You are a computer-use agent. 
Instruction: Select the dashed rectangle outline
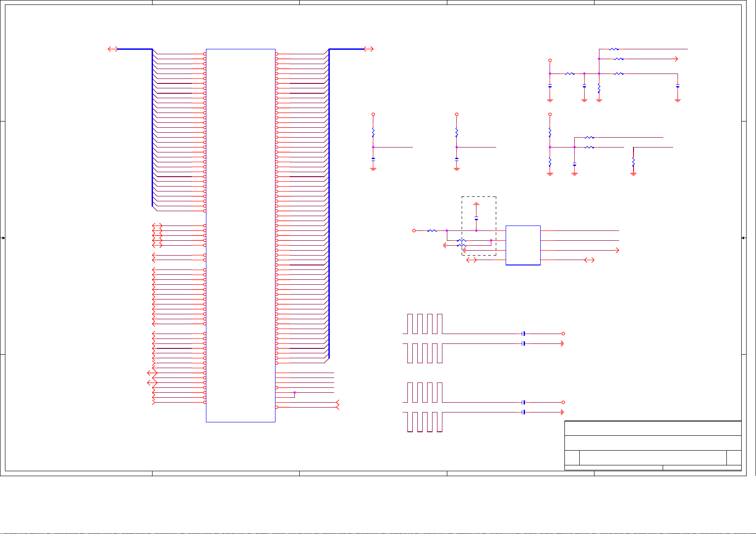click(479, 226)
